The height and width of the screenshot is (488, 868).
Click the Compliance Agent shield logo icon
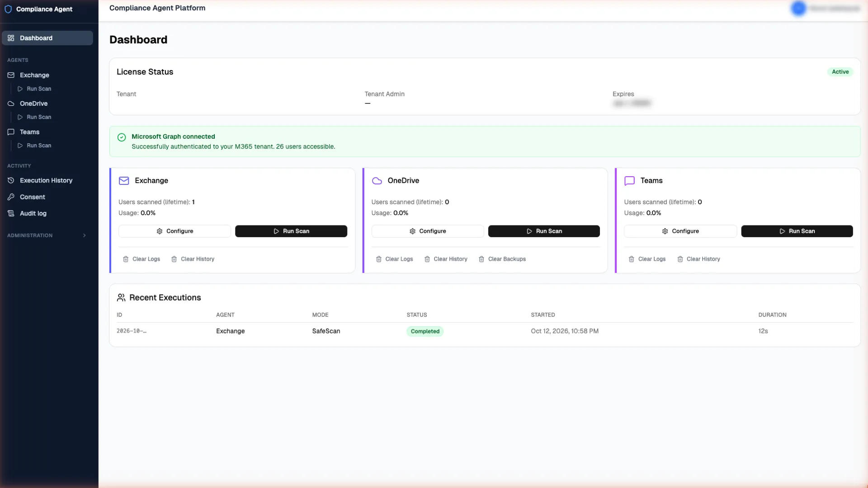8,9
